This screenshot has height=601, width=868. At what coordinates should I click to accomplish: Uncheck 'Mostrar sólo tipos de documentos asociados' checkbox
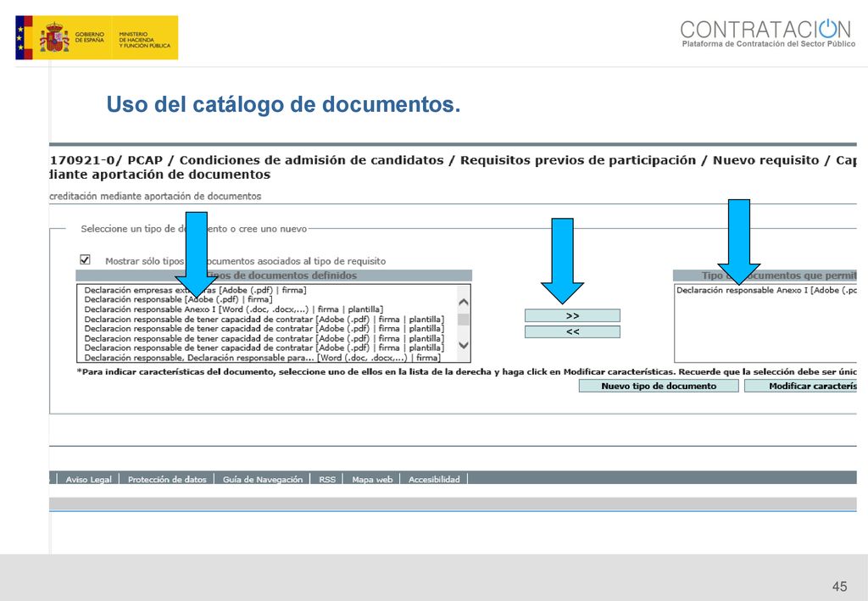86,259
